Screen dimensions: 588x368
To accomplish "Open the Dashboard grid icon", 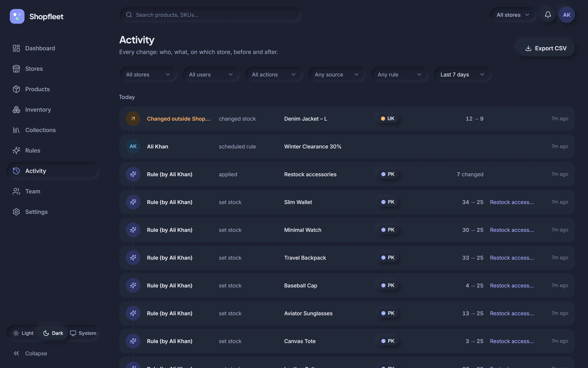I will [16, 48].
